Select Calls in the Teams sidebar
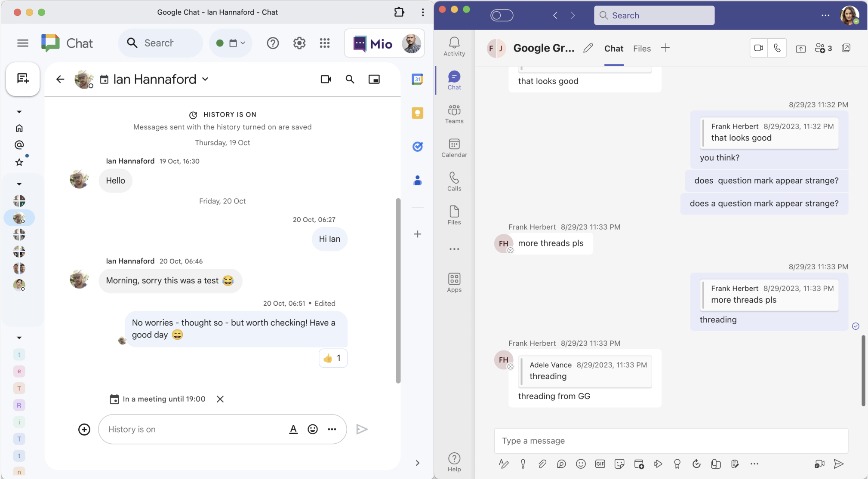 pos(454,181)
